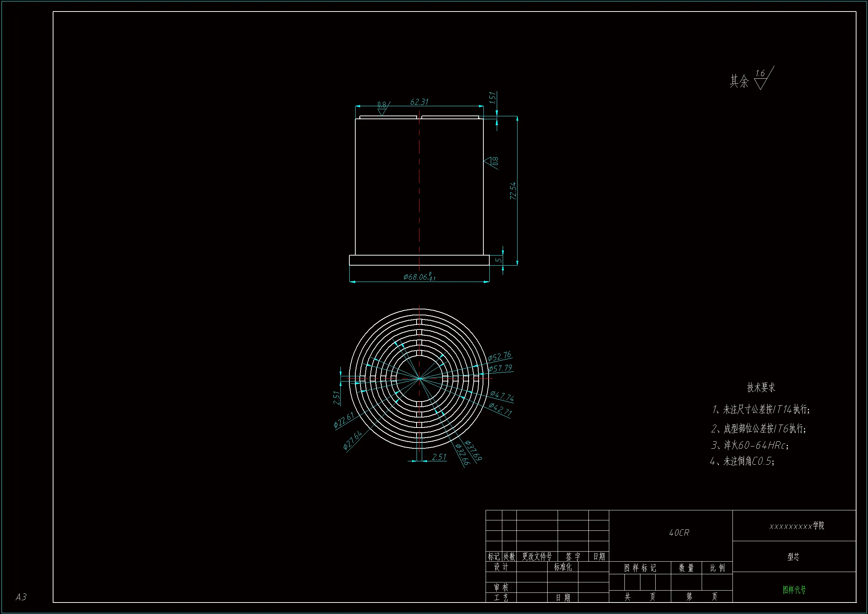The image size is (868, 614).
Task: Click the A3 sheet size label
Action: coord(21,597)
